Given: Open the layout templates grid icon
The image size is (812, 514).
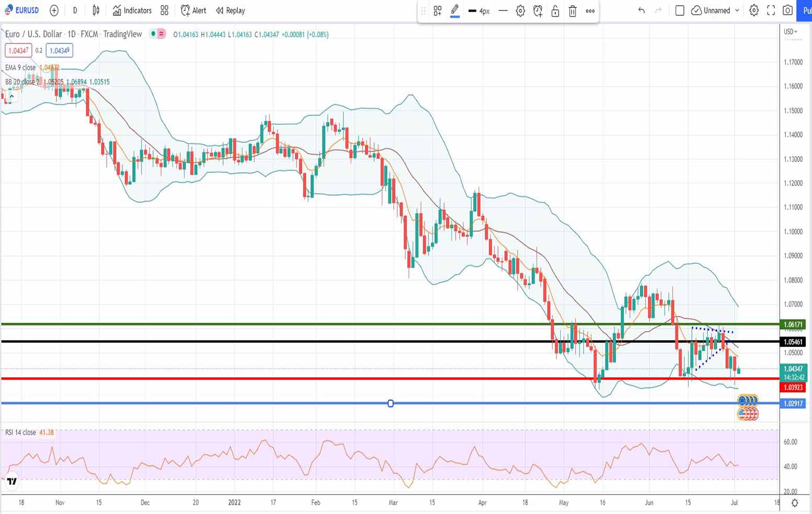Looking at the screenshot, I should click(x=165, y=10).
